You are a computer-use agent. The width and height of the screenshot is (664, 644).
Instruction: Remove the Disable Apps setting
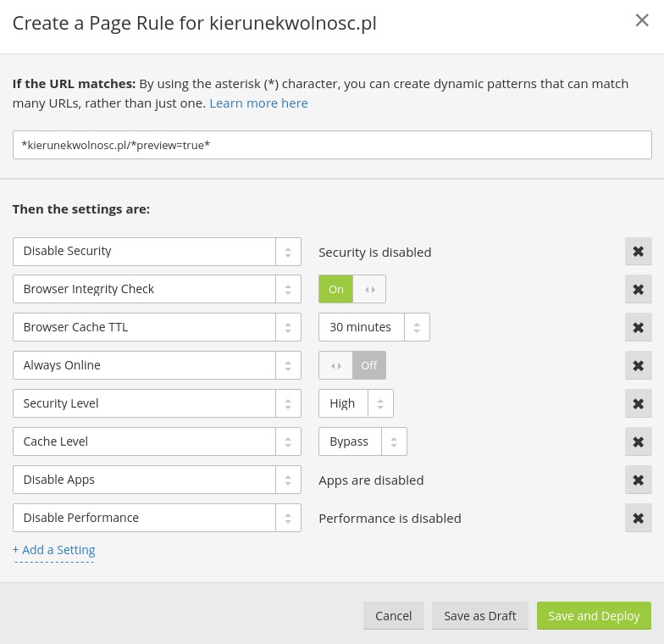click(638, 480)
